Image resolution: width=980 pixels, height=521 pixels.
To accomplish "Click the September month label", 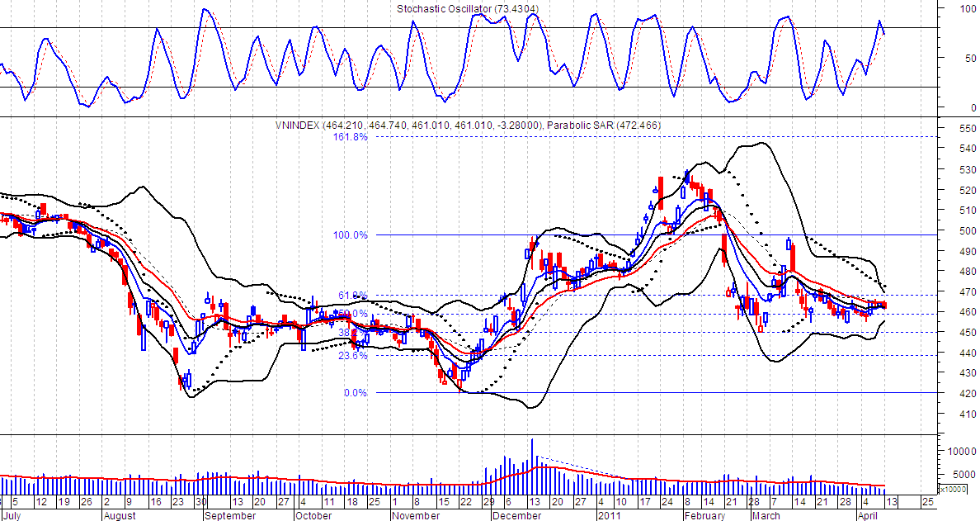I will [x=230, y=515].
